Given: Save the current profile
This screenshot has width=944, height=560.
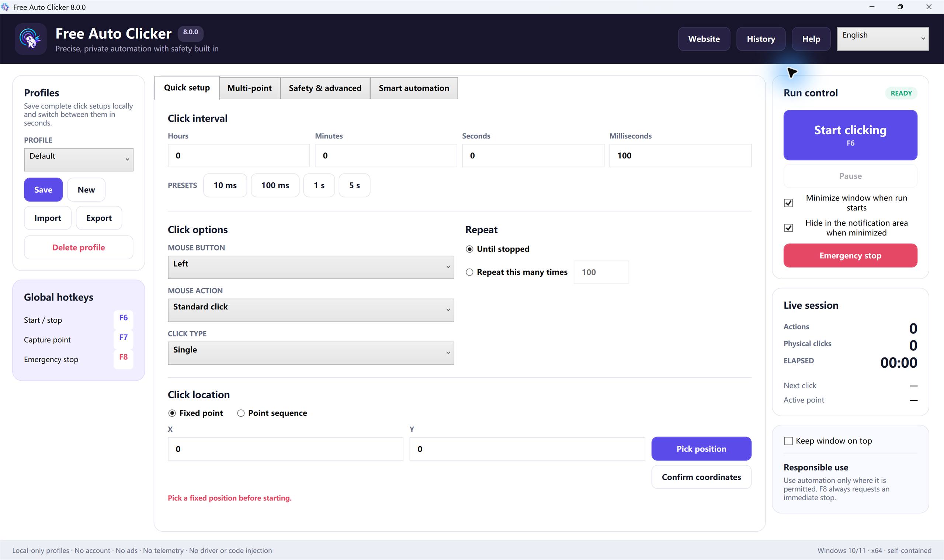Looking at the screenshot, I should tap(44, 190).
